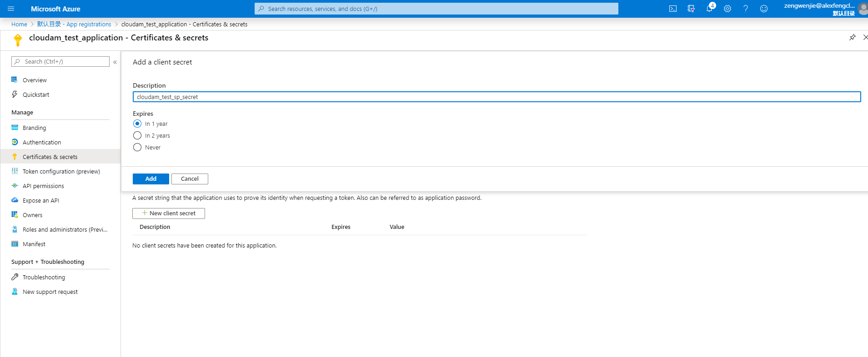
Task: Click the Description text field
Action: tap(496, 97)
